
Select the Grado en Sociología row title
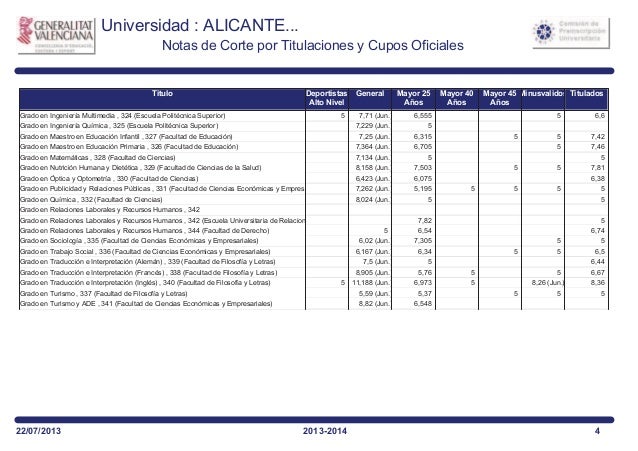point(139,241)
